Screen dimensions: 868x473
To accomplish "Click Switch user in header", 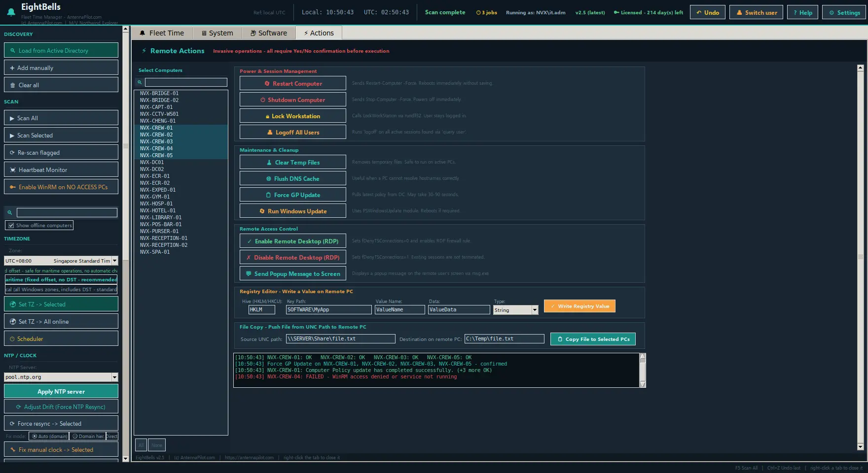I will [756, 12].
